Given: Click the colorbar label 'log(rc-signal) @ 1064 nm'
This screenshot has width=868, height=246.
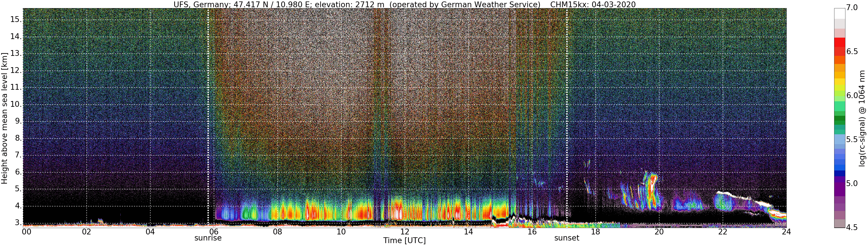Looking at the screenshot, I should tap(862, 118).
